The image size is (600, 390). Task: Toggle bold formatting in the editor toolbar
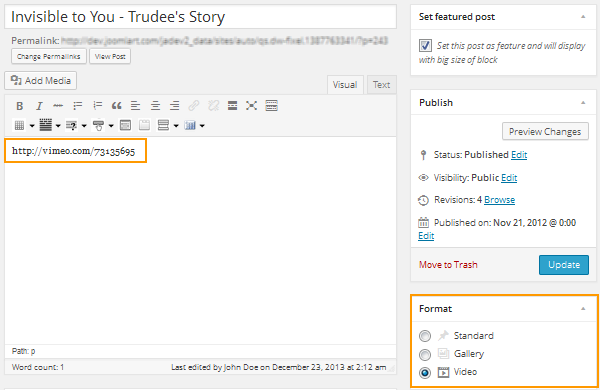point(20,106)
